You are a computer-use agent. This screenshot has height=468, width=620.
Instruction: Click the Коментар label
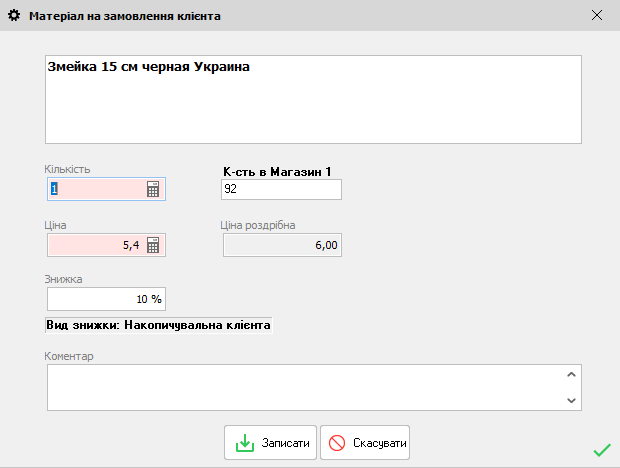[x=69, y=356]
